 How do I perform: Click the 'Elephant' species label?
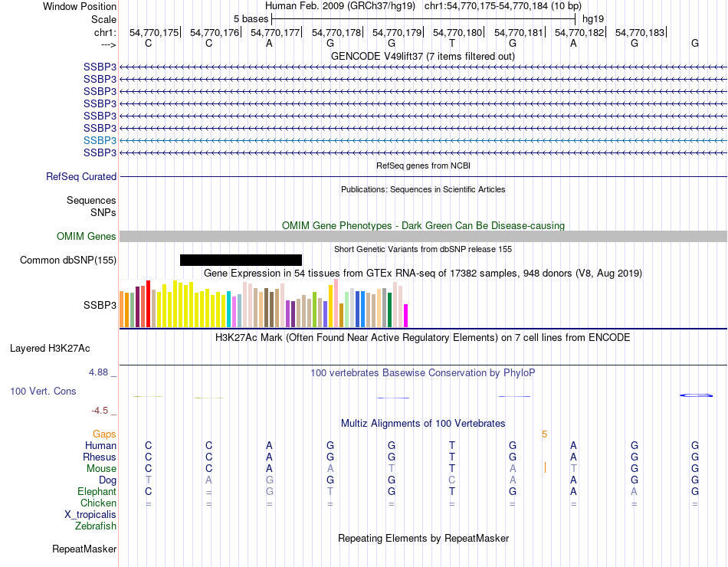pos(97,491)
